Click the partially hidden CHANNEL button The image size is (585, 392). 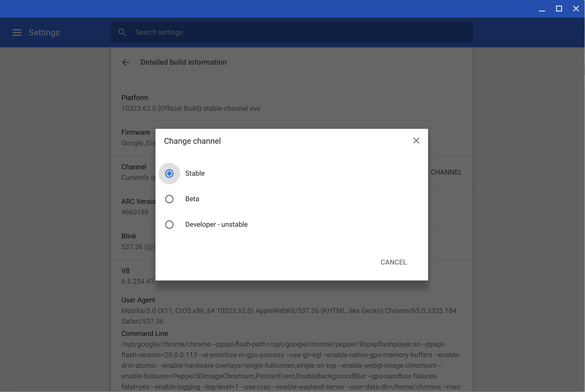[445, 172]
